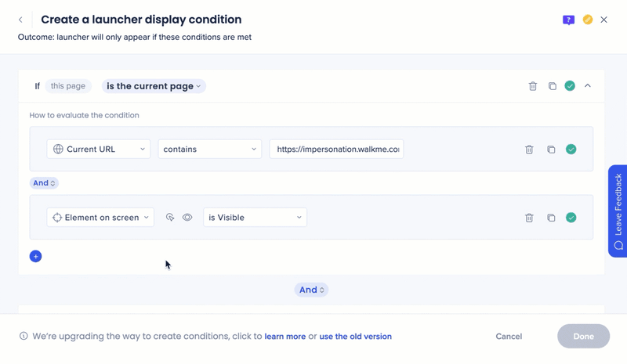Click into the URL value text field
Screen dimensions: 627x364
click(x=337, y=150)
